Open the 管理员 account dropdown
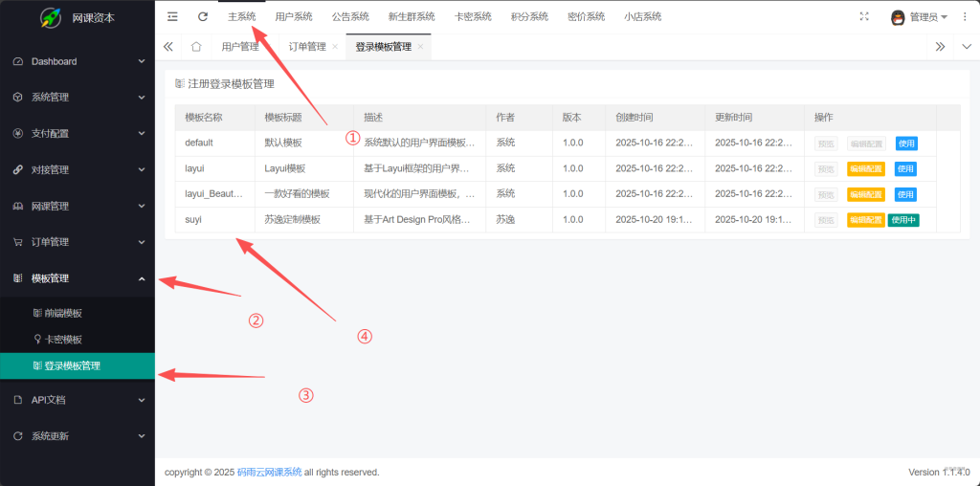 point(928,17)
